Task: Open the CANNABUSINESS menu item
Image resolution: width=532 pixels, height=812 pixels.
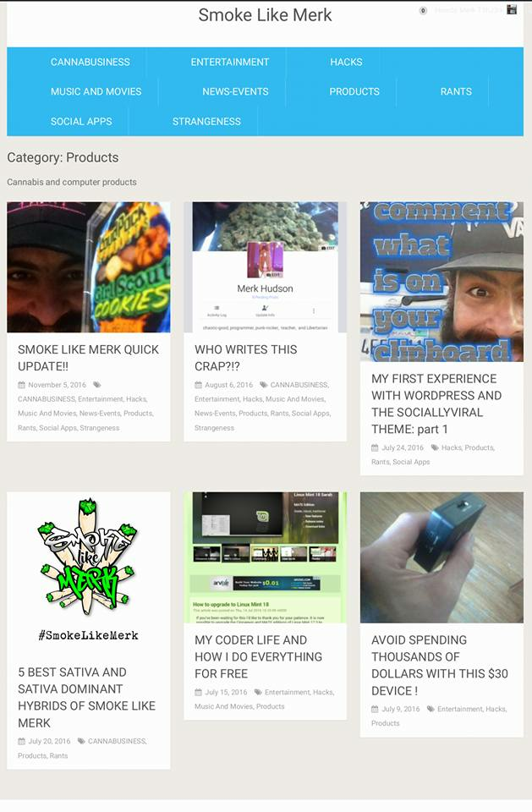Action: coord(90,62)
